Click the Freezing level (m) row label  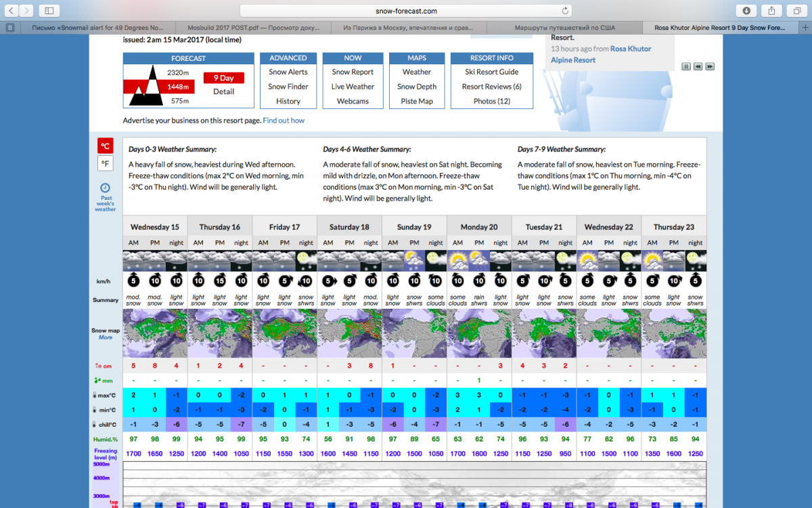[106, 453]
